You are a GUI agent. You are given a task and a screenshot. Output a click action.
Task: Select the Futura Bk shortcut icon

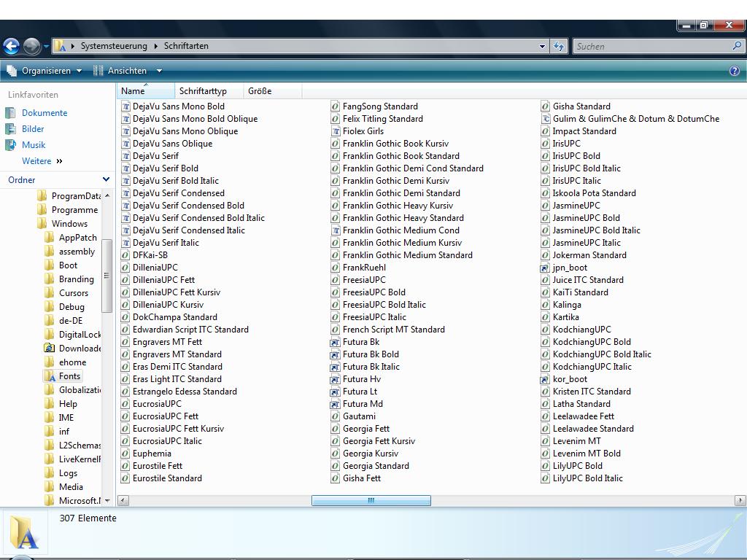pos(336,342)
